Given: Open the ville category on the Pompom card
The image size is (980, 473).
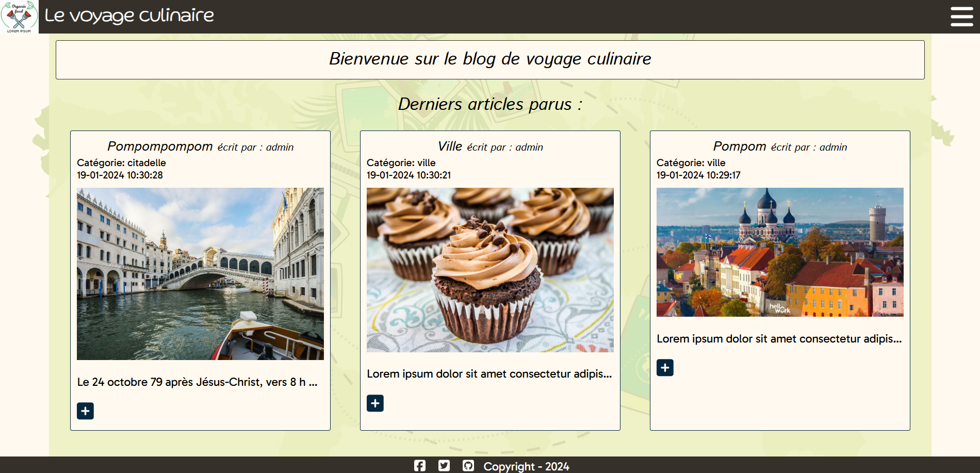Looking at the screenshot, I should point(716,162).
